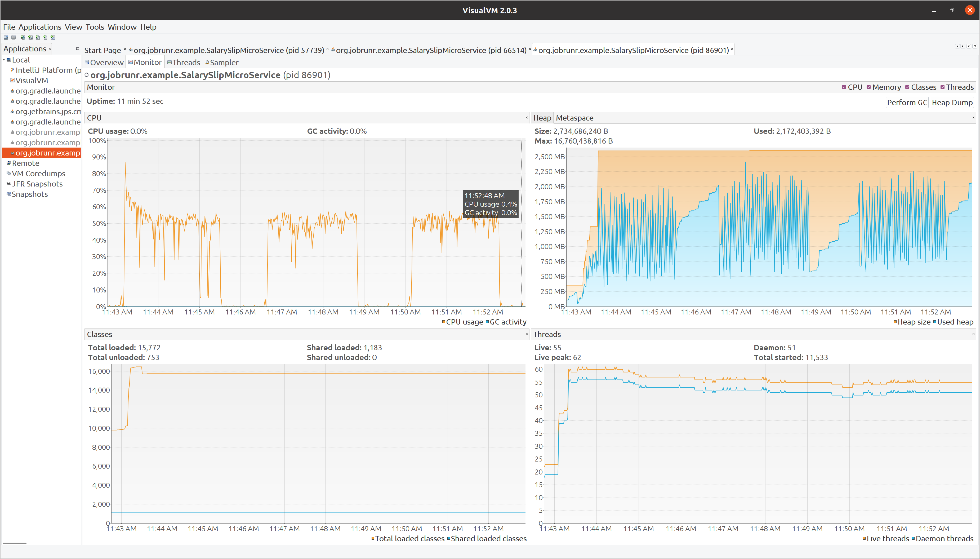Open the Tools menu

(x=95, y=27)
